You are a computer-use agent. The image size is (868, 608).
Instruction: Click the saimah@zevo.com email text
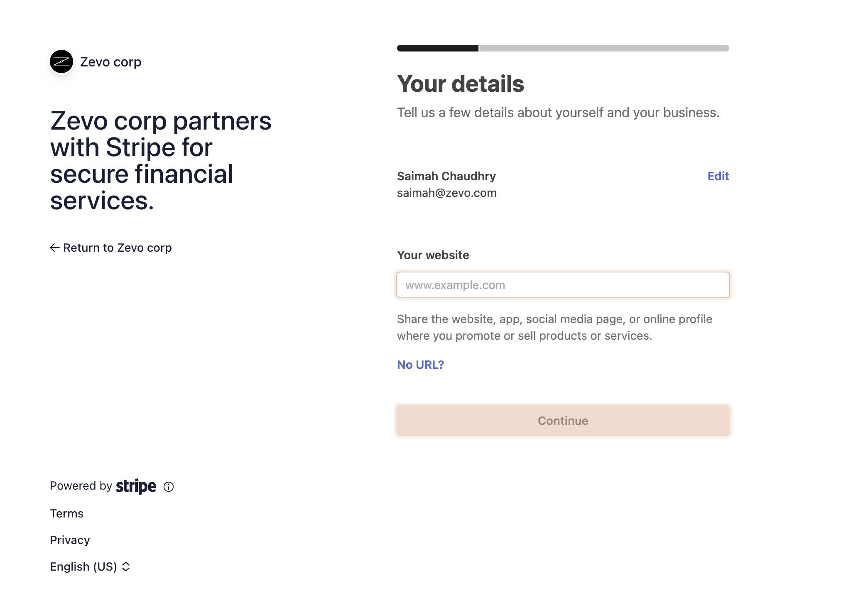[446, 193]
